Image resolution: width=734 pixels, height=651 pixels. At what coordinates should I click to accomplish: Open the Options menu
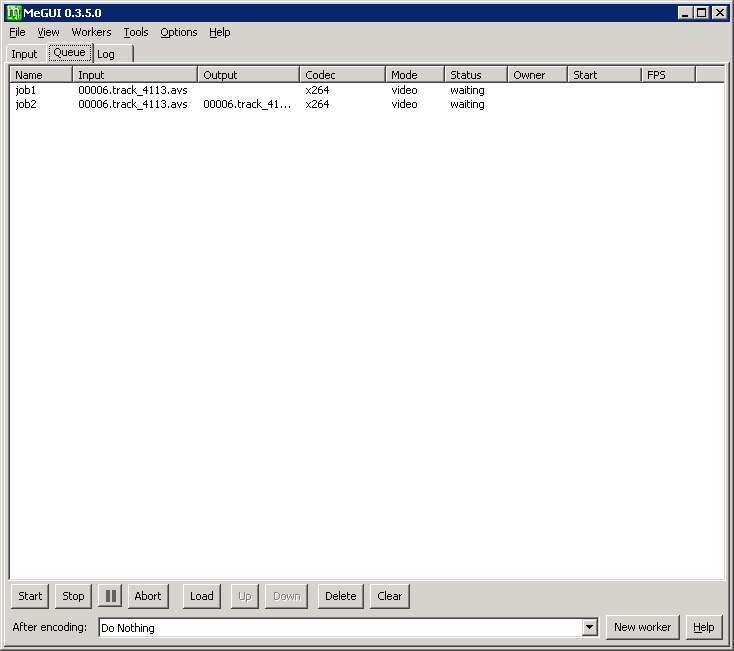[179, 32]
